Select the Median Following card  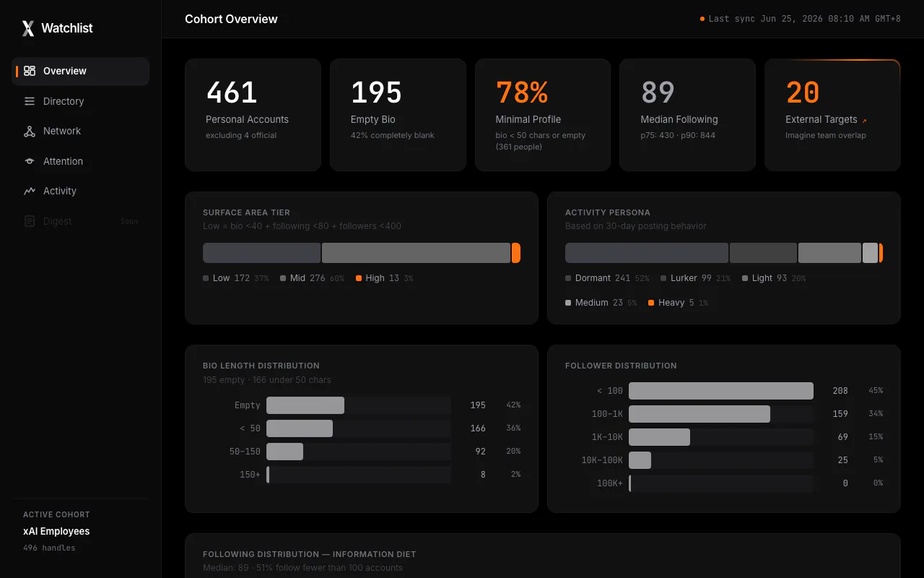tap(687, 115)
